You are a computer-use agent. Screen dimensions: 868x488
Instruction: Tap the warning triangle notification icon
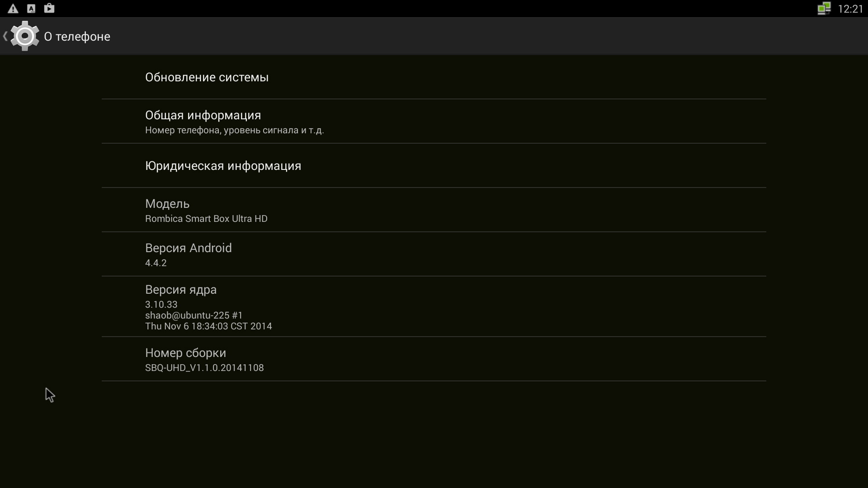pyautogui.click(x=13, y=9)
